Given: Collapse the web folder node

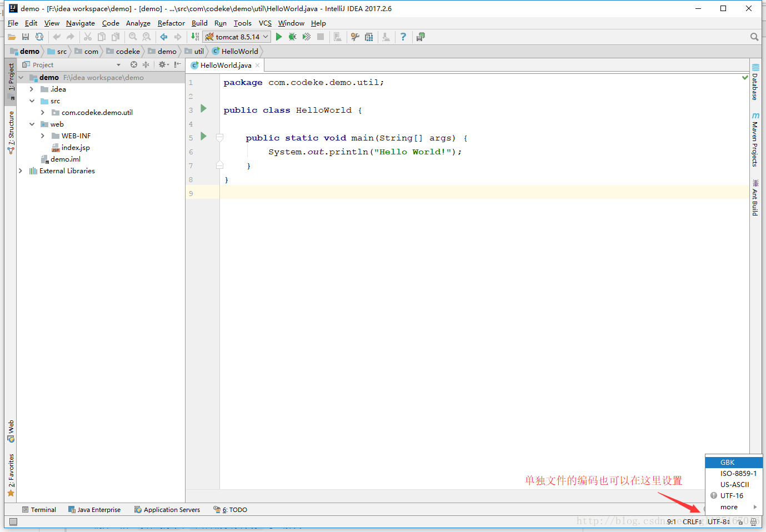Looking at the screenshot, I should pos(32,124).
